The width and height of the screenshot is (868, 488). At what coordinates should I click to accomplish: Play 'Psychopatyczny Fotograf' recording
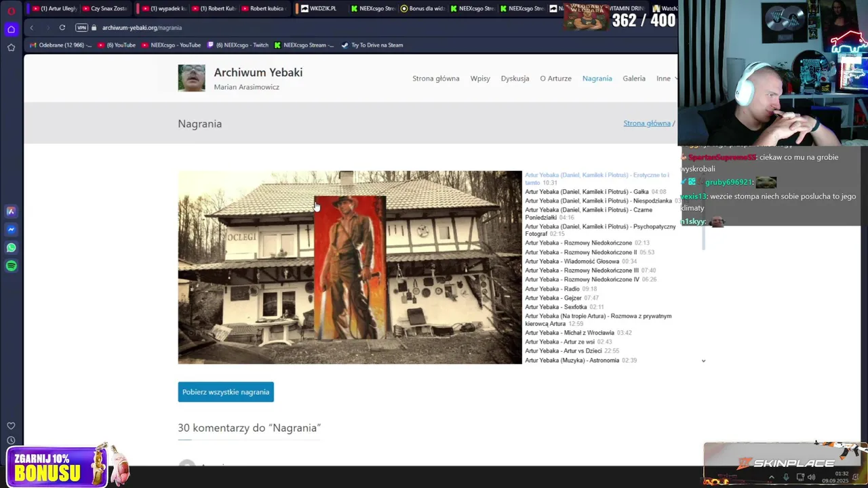[x=600, y=230]
